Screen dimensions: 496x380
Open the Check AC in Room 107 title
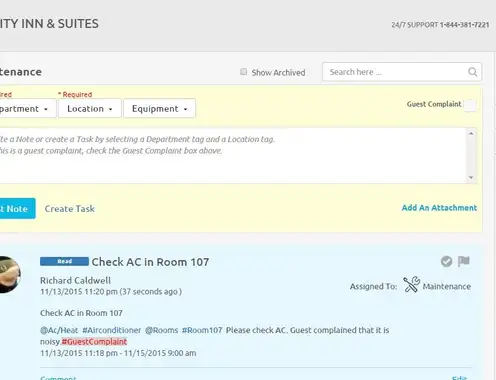[x=150, y=262]
